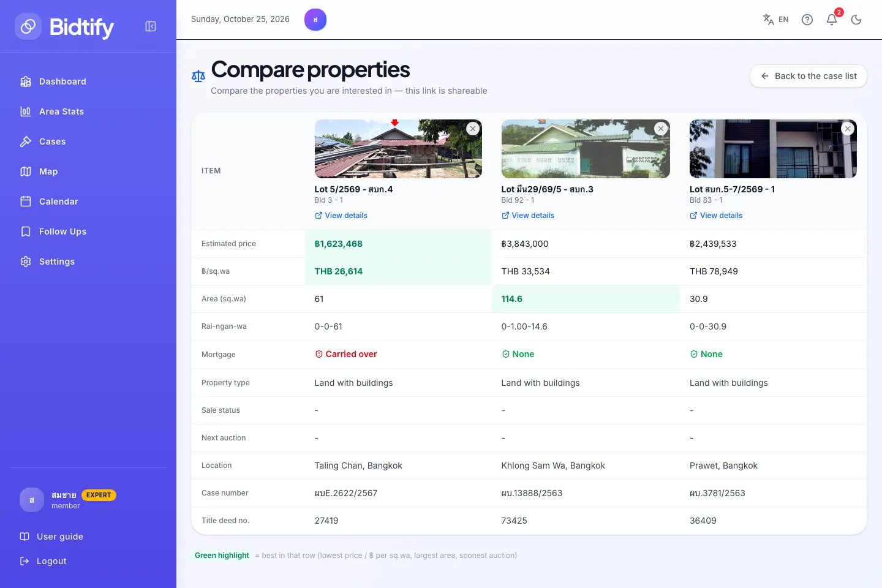Click the purple user avatar in header

point(315,20)
